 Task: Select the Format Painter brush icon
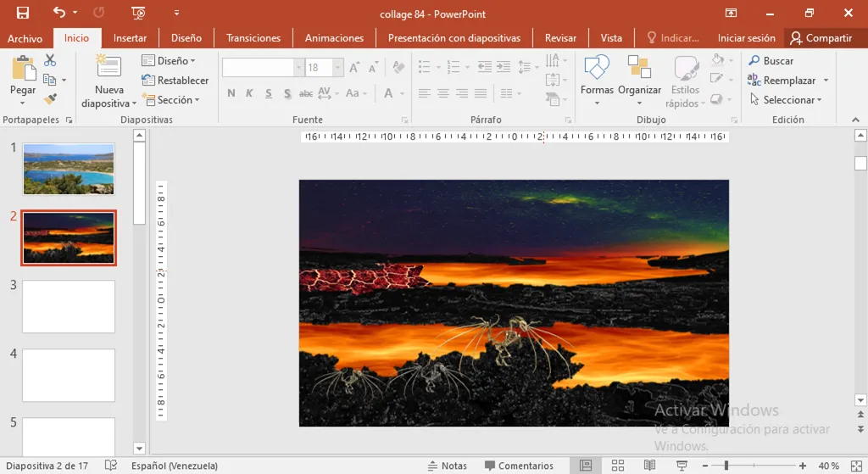50,99
